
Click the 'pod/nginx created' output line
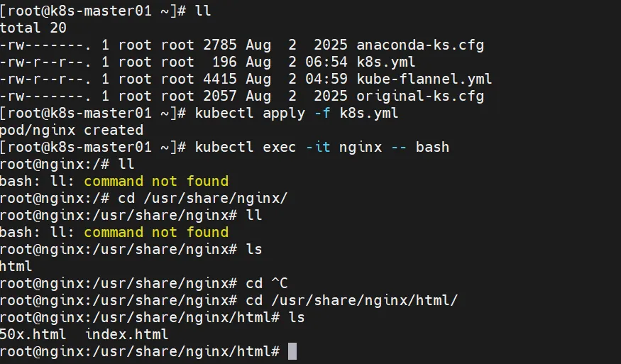[x=72, y=131]
